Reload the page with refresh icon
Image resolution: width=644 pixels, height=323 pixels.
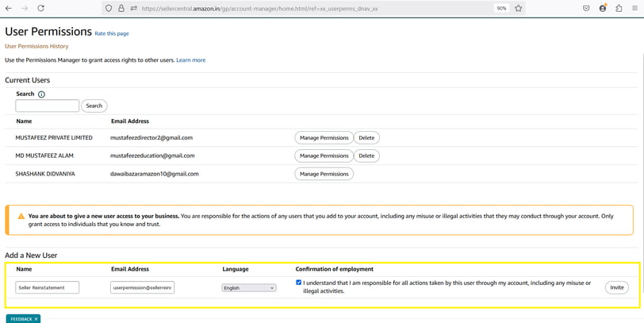click(x=40, y=8)
